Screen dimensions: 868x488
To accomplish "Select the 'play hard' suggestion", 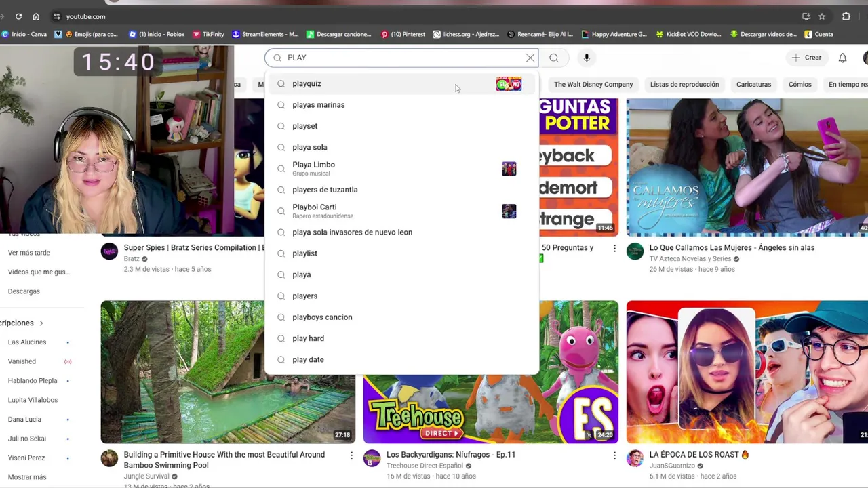I will coord(401,338).
